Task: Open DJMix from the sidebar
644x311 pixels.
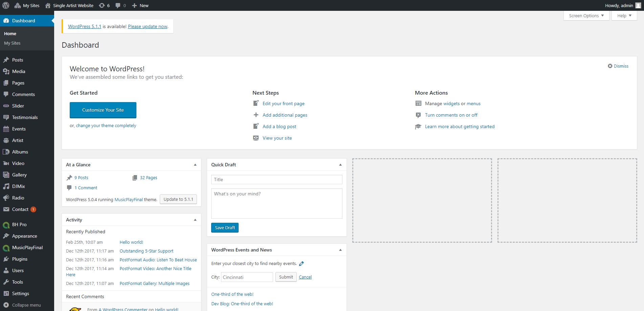Action: [x=19, y=186]
